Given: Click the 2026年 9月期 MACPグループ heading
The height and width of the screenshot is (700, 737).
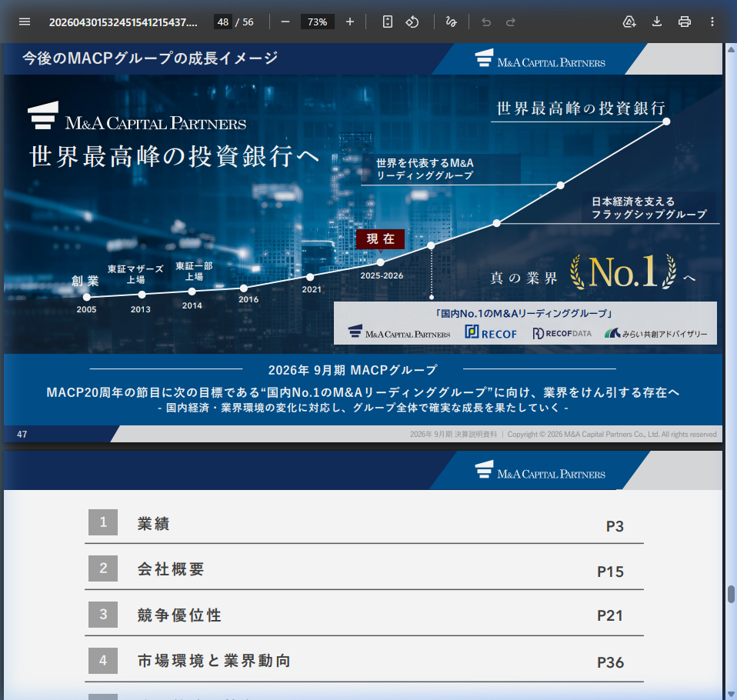Looking at the screenshot, I should coord(352,370).
